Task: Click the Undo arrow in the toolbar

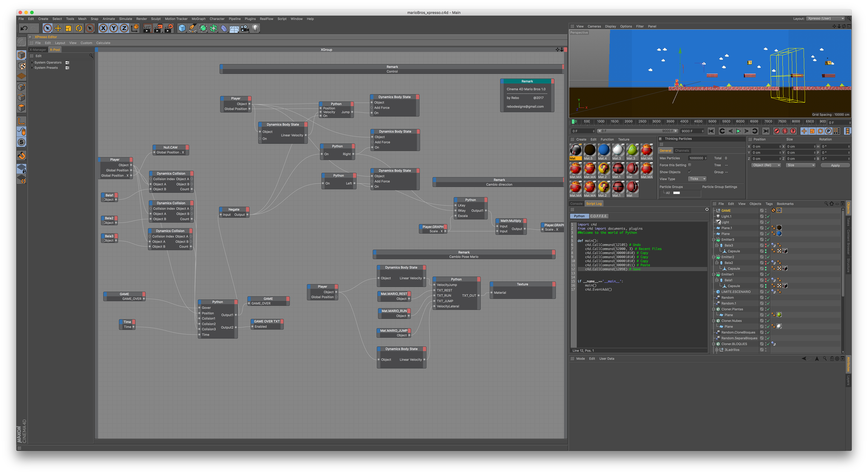Action: [24, 28]
